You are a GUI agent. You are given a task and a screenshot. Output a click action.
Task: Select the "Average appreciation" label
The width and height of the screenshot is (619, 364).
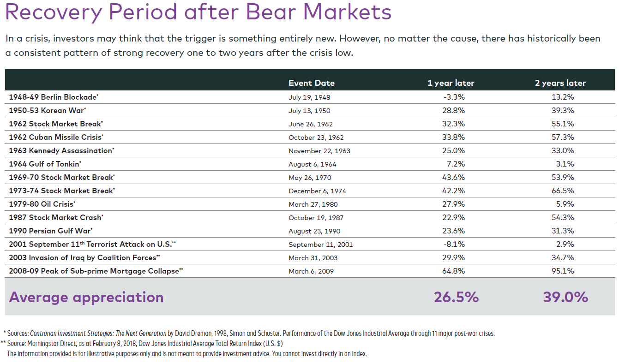point(86,298)
